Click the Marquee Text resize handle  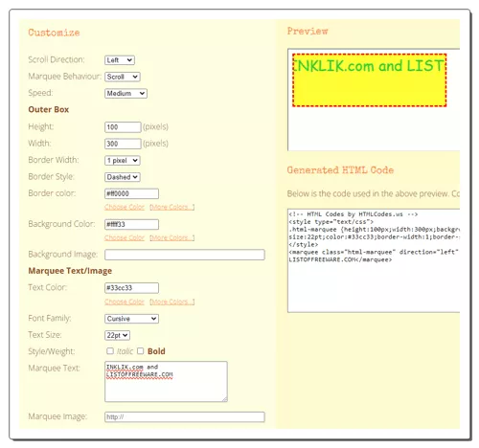225,399
